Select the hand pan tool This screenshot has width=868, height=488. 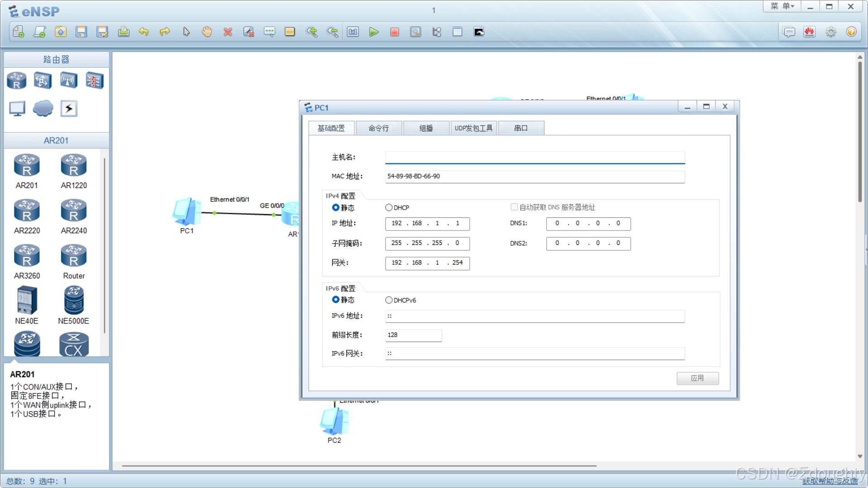207,32
